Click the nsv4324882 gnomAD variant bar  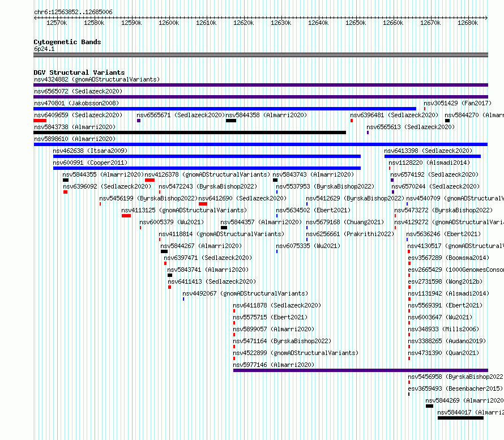pos(260,85)
